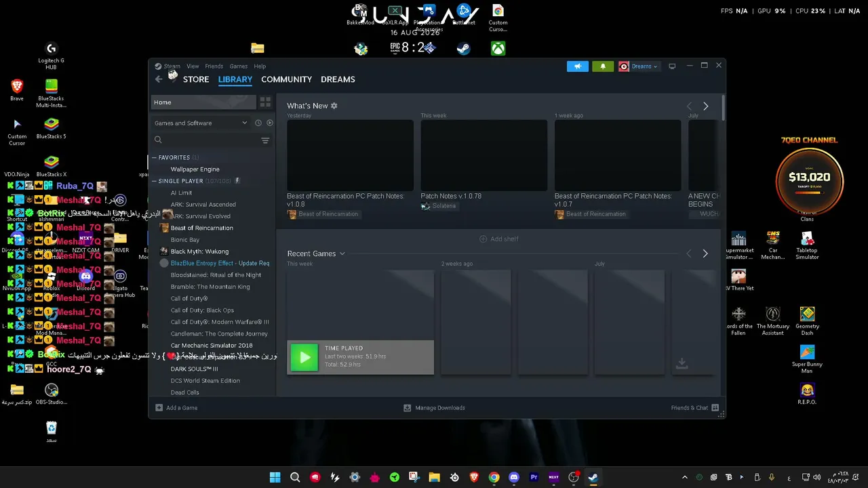Open the Manage Downloads icon
The image size is (868, 488).
[407, 408]
